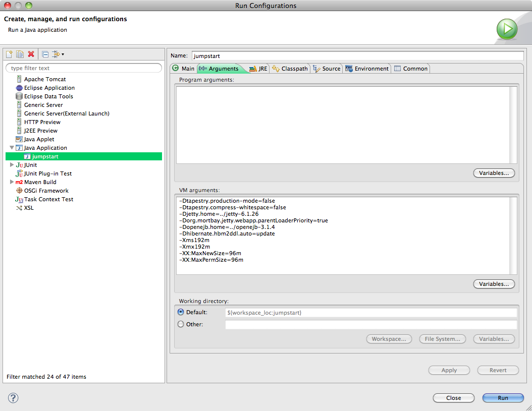Click the Close button
This screenshot has height=411, width=532.
pos(454,398)
